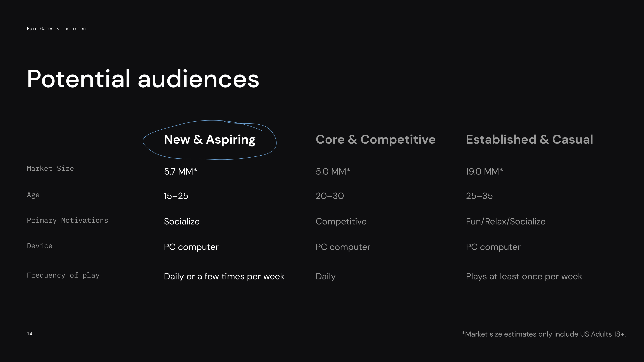Click the "20–30" age range

pyautogui.click(x=330, y=196)
